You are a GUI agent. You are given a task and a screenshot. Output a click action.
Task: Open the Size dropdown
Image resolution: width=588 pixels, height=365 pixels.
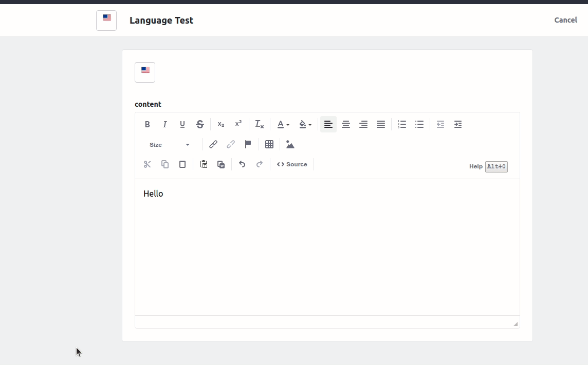click(x=170, y=145)
